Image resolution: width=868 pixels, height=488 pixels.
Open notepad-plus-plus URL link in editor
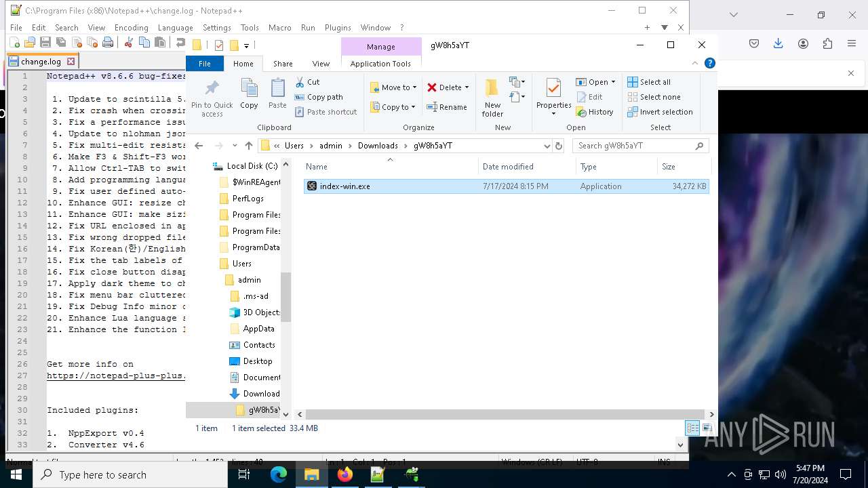[x=116, y=375]
